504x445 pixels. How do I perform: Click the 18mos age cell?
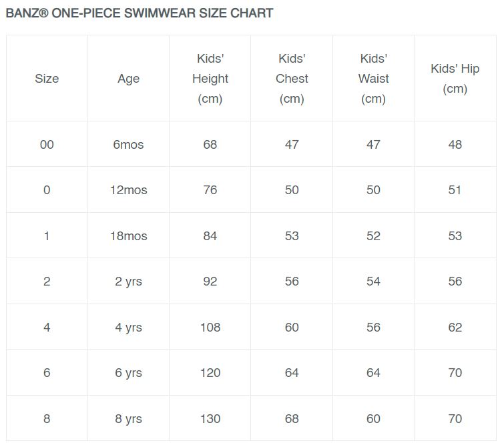coord(128,236)
